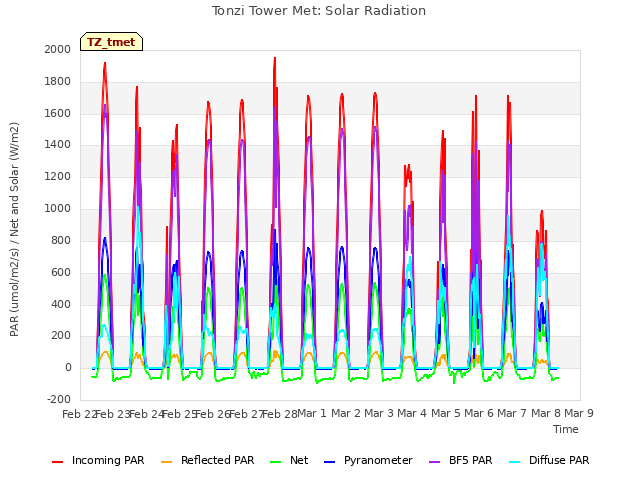Click the Net green legend swatch
Screen dimensions: 640x480
click(x=276, y=462)
